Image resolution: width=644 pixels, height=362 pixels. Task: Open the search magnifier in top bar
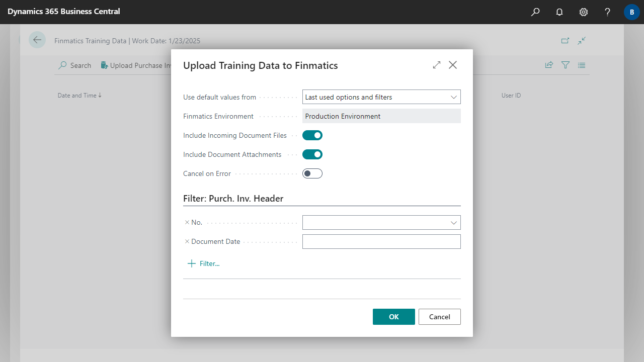click(535, 12)
